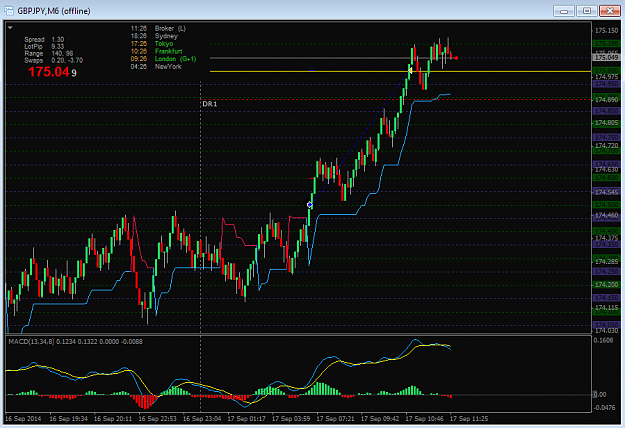
Task: Click the 174.200 price axis label
Action: pyautogui.click(x=606, y=285)
